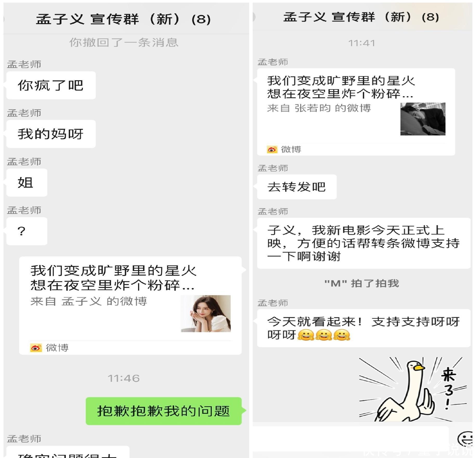Select the message bubble 去转发吧
The width and height of the screenshot is (476, 458).
(297, 187)
